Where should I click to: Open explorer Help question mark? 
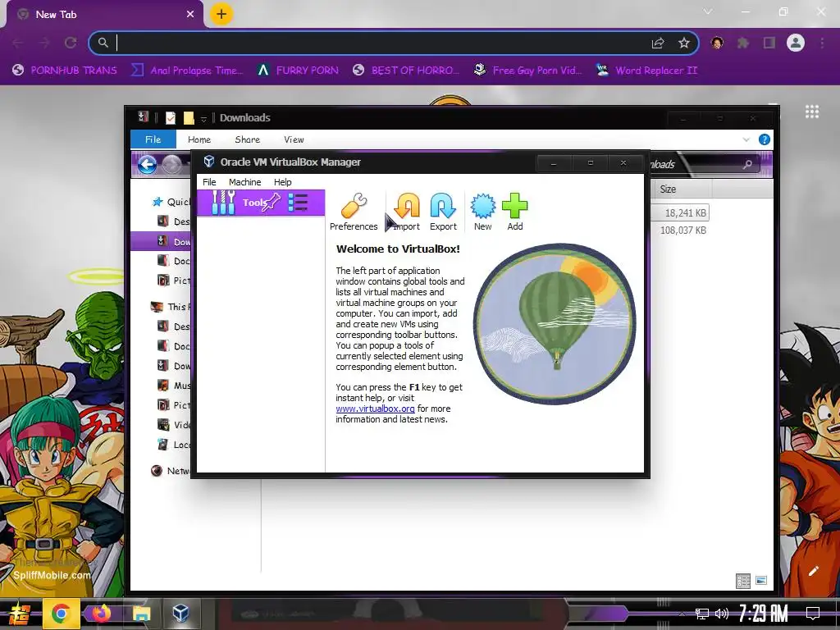tap(765, 139)
